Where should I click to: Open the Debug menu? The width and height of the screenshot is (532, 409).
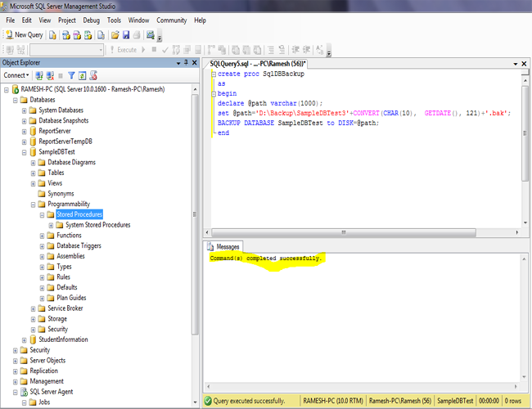coord(91,20)
